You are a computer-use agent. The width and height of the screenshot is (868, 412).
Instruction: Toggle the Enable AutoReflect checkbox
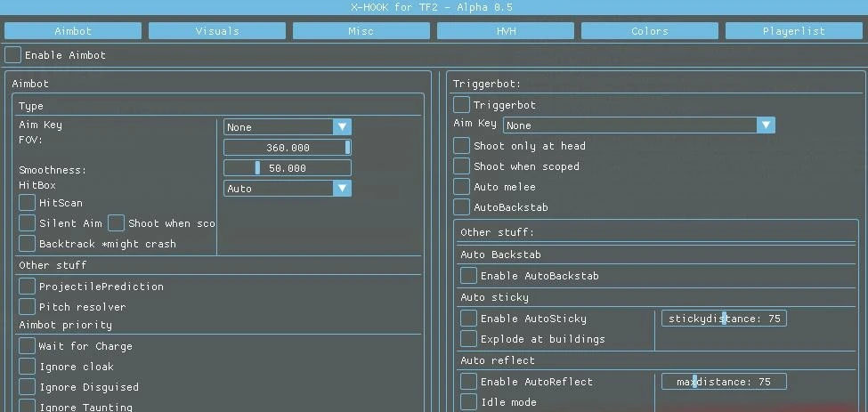(x=468, y=381)
